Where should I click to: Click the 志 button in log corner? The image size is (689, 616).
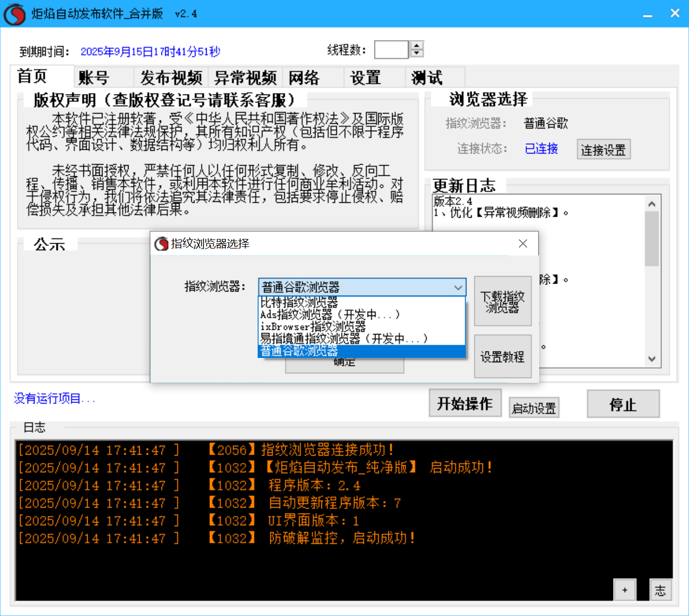(660, 590)
